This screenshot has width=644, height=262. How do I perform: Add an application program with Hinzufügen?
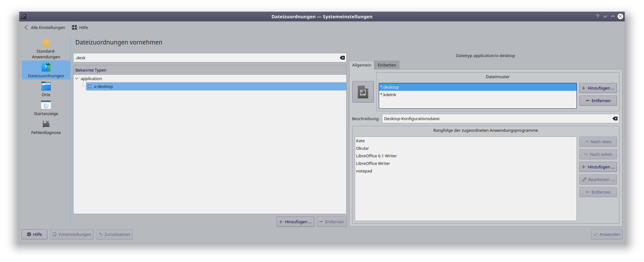[x=598, y=167]
